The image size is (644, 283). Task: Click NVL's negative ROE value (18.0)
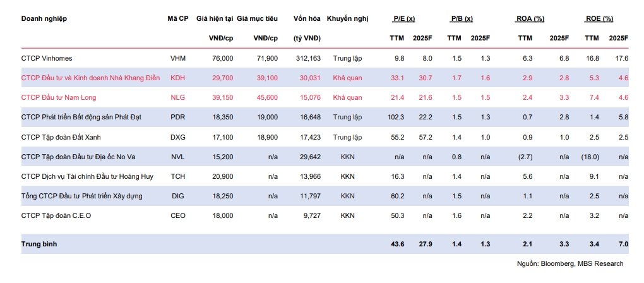[590, 157]
